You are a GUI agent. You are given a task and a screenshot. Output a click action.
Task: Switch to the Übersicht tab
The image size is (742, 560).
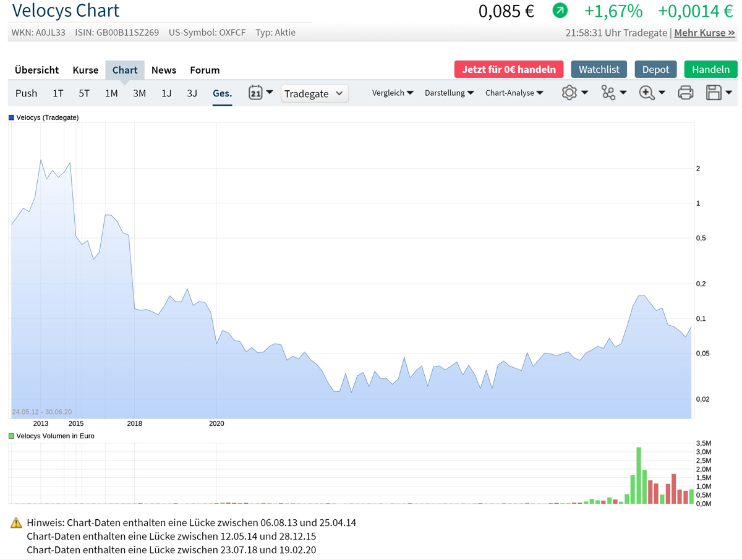tap(37, 70)
